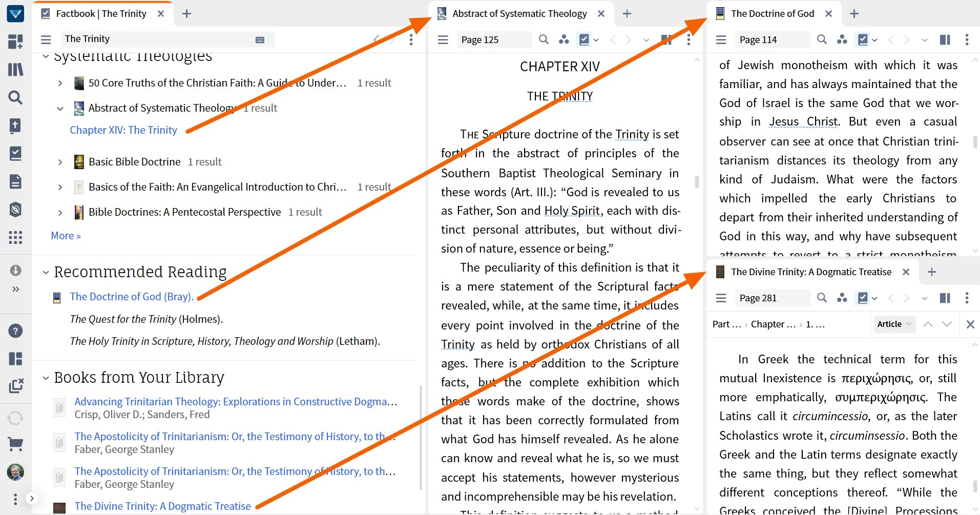Switch to The Doctrine of God tab
The image size is (980, 515).
[x=773, y=14]
